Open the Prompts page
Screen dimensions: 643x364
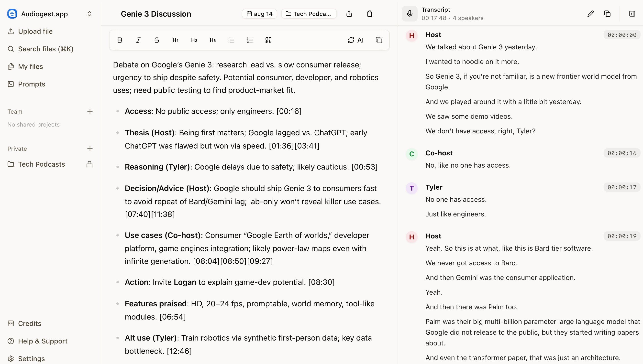click(x=32, y=84)
